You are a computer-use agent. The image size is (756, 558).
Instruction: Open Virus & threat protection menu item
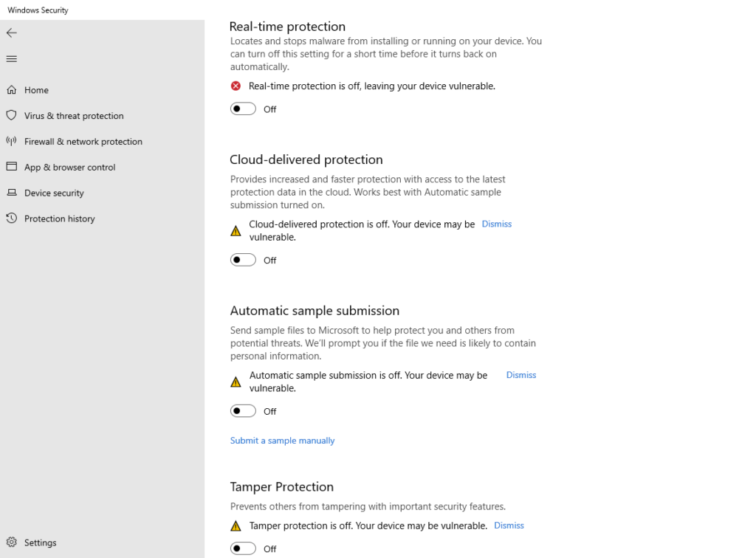click(74, 116)
